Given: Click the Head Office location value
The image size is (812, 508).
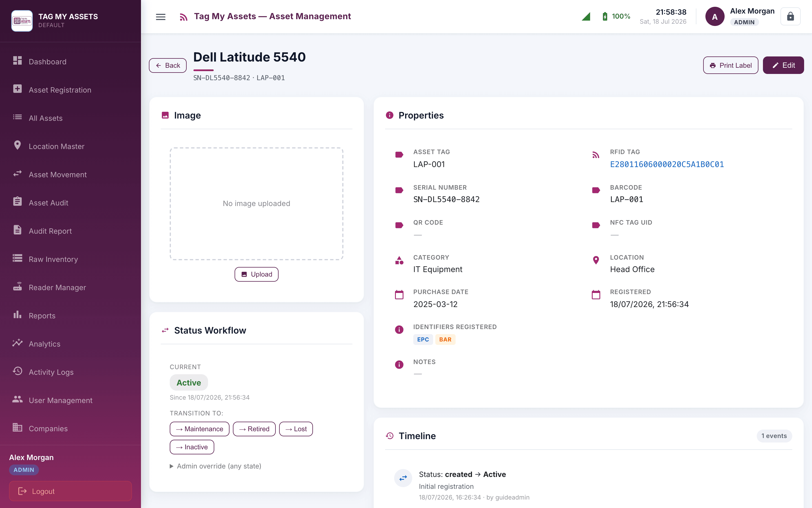Looking at the screenshot, I should click(632, 269).
